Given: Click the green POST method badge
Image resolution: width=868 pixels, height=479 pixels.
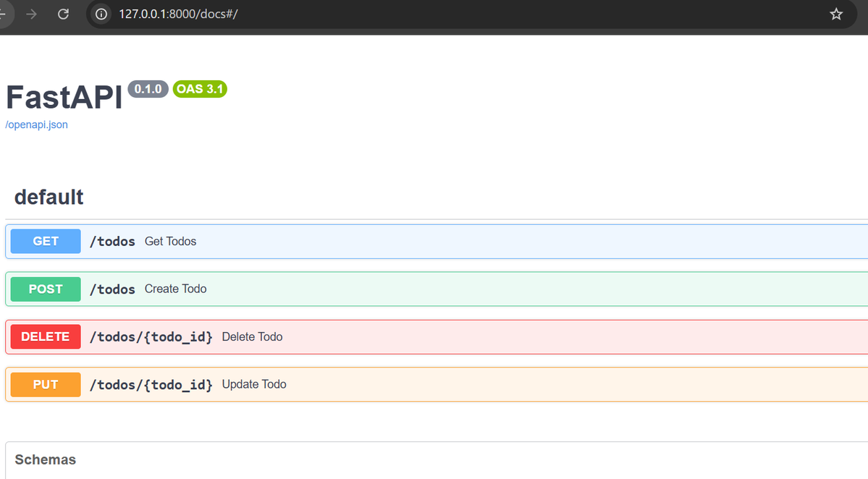Looking at the screenshot, I should pyautogui.click(x=46, y=289).
